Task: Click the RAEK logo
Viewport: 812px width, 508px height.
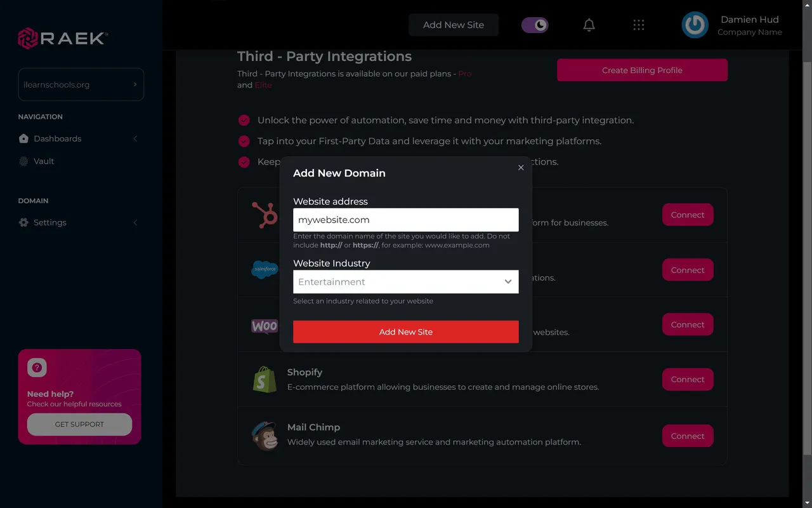Action: click(x=62, y=38)
